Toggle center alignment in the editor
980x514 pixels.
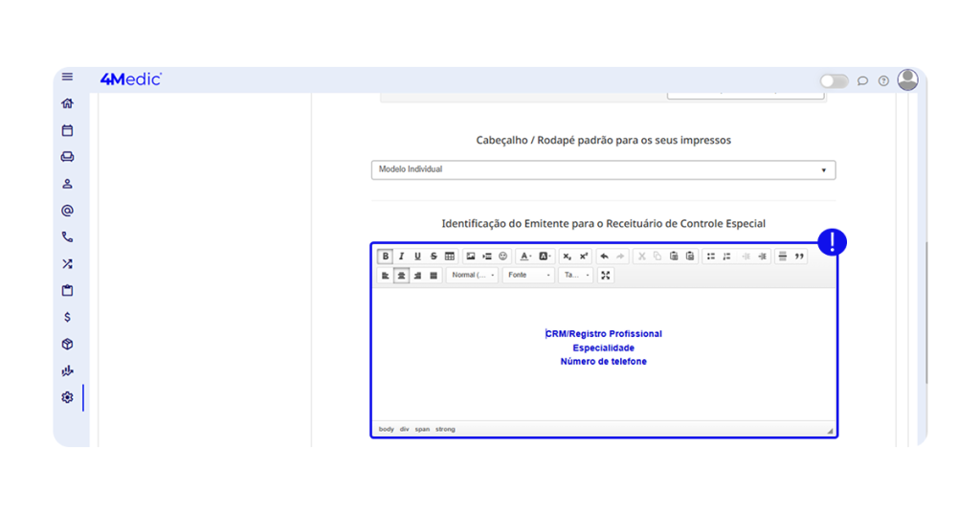point(402,276)
